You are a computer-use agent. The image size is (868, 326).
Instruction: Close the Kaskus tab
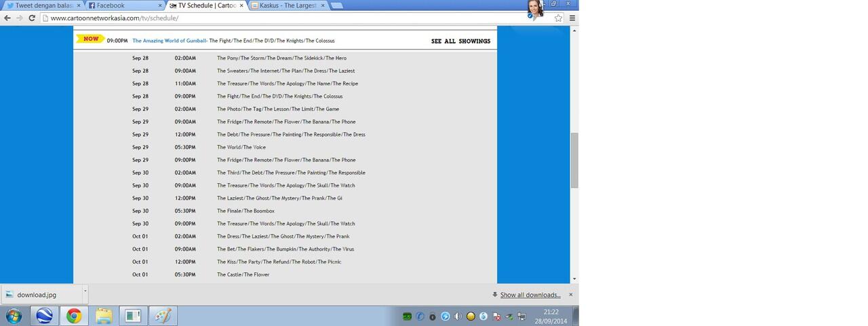pyautogui.click(x=323, y=5)
